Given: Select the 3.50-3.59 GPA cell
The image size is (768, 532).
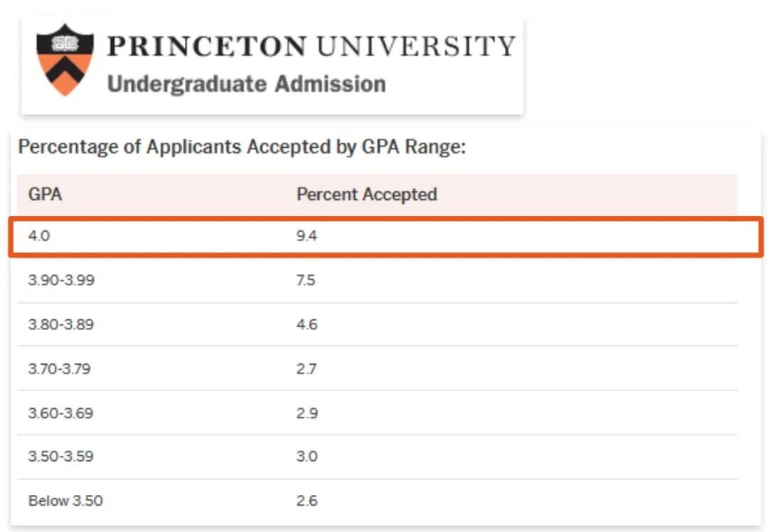Looking at the screenshot, I should (x=60, y=456).
